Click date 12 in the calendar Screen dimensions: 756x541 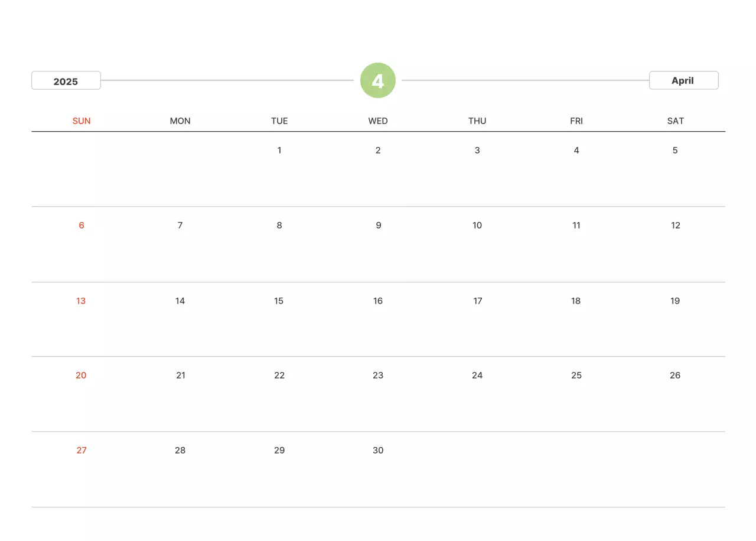click(x=675, y=225)
